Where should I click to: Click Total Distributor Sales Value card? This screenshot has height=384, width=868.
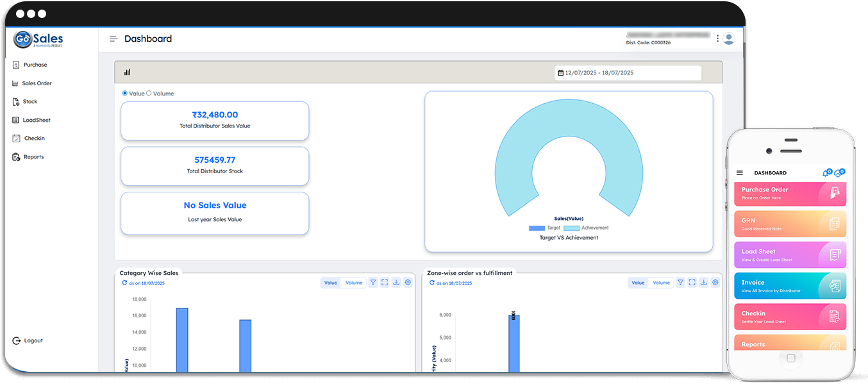[x=215, y=121]
